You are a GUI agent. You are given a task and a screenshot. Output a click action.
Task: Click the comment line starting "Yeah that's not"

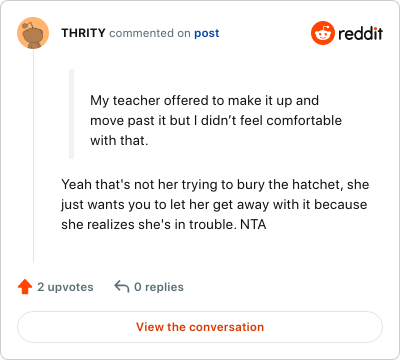tap(215, 185)
